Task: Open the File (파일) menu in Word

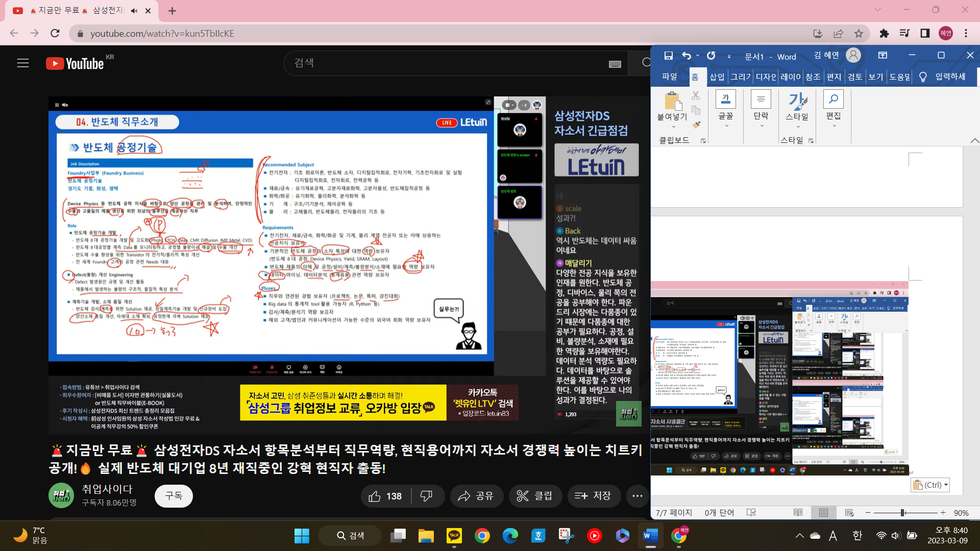Action: pos(669,77)
